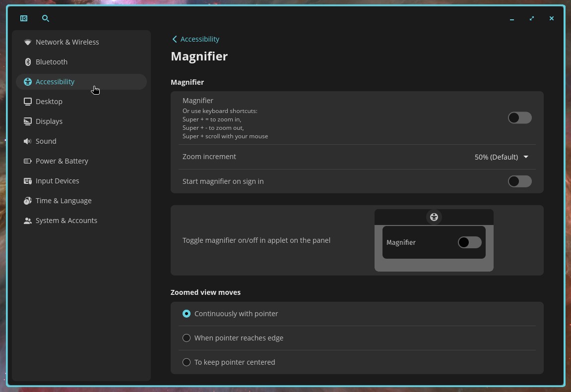This screenshot has width=571, height=392.
Task: Click 'Super + scroll with your mouse' text
Action: [x=225, y=136]
